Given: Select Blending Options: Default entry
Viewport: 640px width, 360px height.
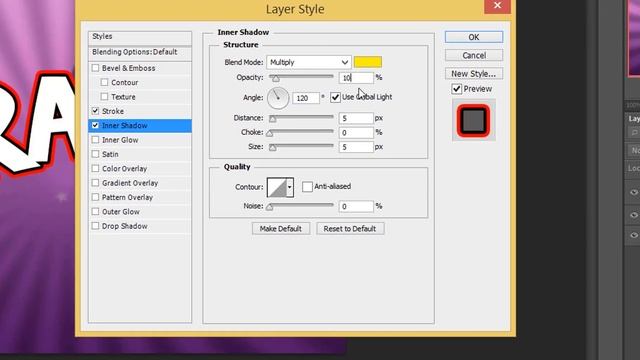Looking at the screenshot, I should (x=140, y=52).
